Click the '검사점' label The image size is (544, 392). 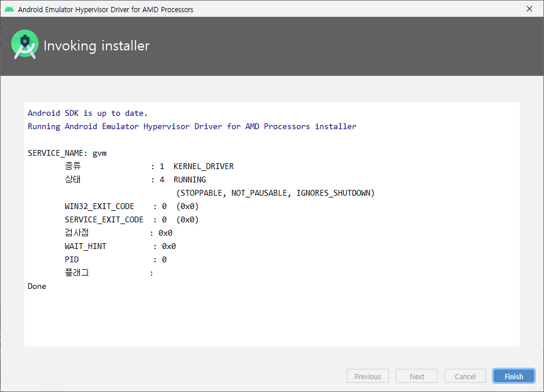pos(76,233)
